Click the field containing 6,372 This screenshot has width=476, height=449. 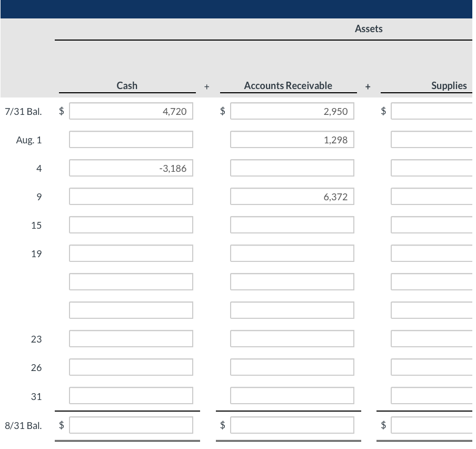292,196
